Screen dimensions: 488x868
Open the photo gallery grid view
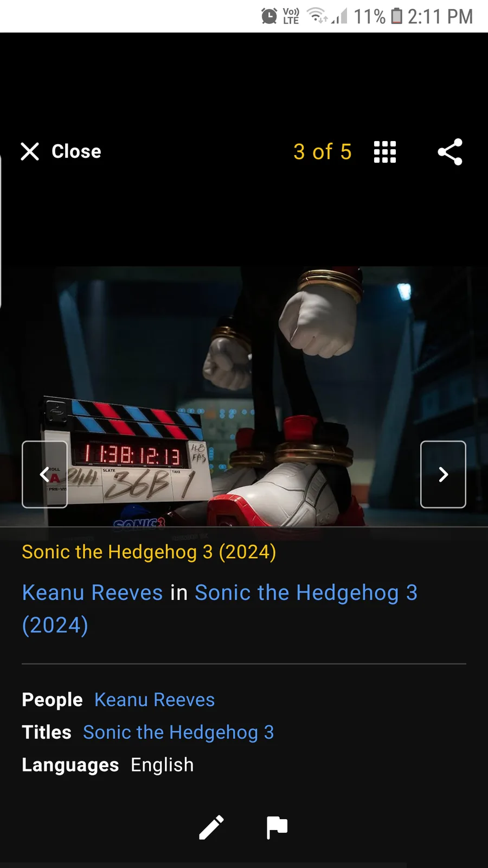pyautogui.click(x=385, y=152)
